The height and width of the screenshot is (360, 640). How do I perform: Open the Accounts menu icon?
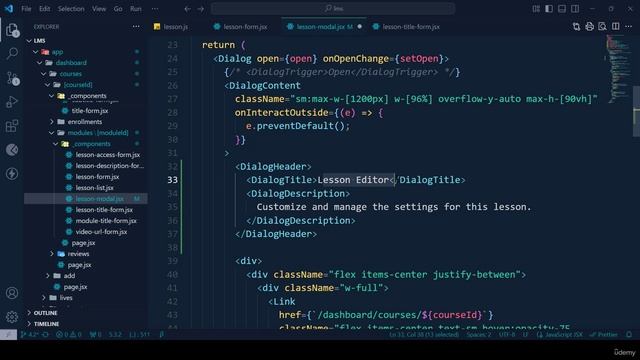coord(12,293)
